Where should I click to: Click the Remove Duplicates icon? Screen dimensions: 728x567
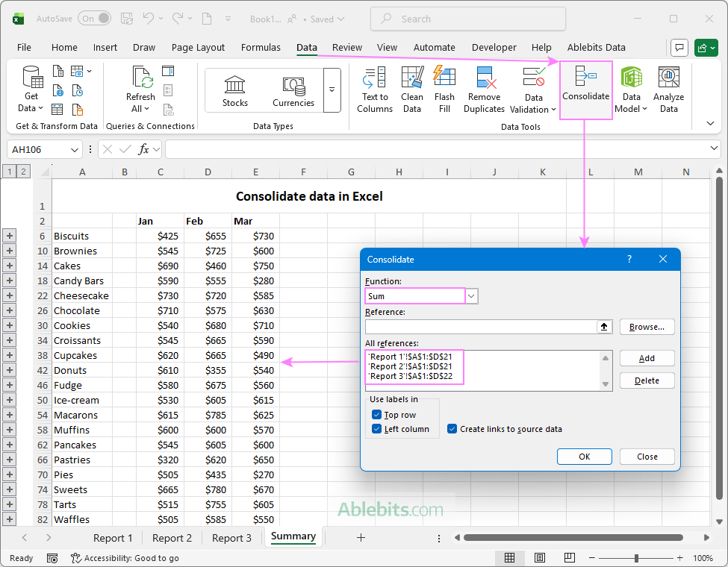point(484,78)
